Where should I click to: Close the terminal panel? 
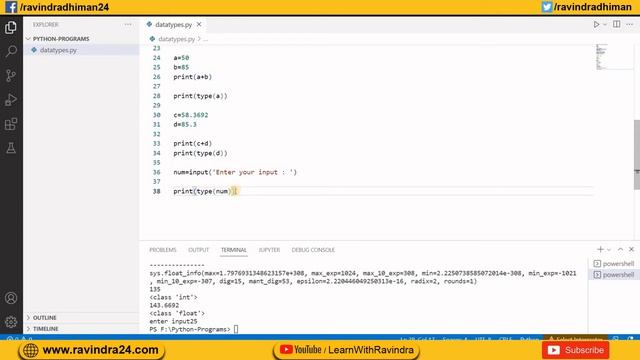(631, 249)
